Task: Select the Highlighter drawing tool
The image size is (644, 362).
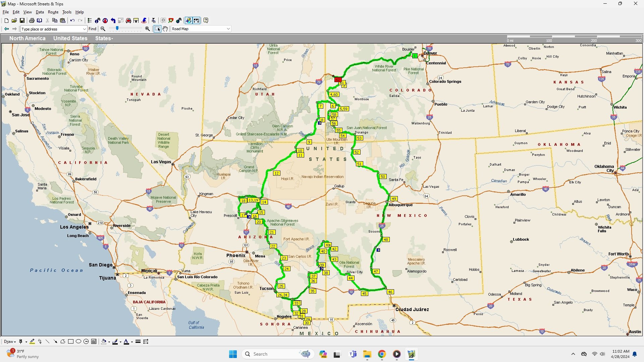Action: point(32,342)
